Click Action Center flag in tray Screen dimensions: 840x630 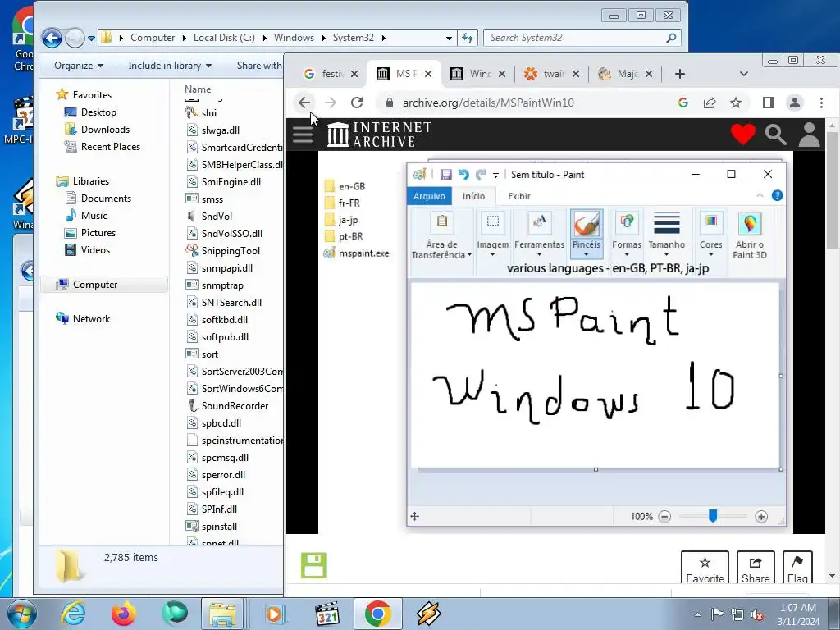(x=717, y=614)
